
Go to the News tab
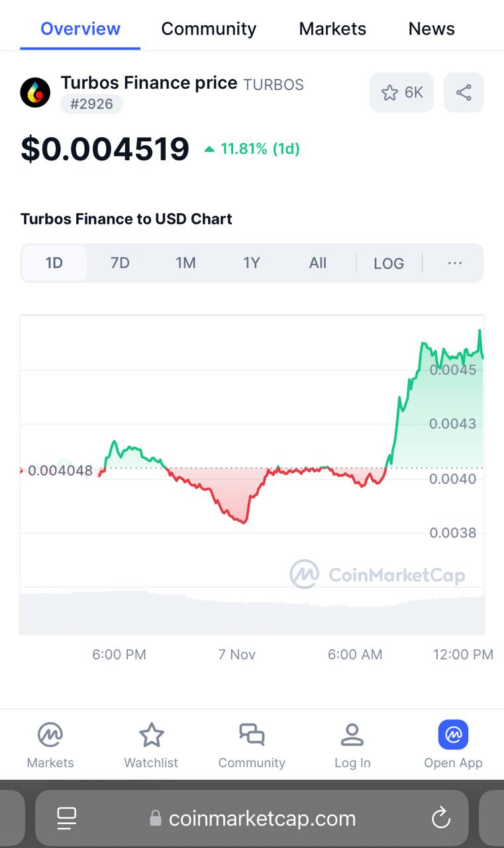431,29
